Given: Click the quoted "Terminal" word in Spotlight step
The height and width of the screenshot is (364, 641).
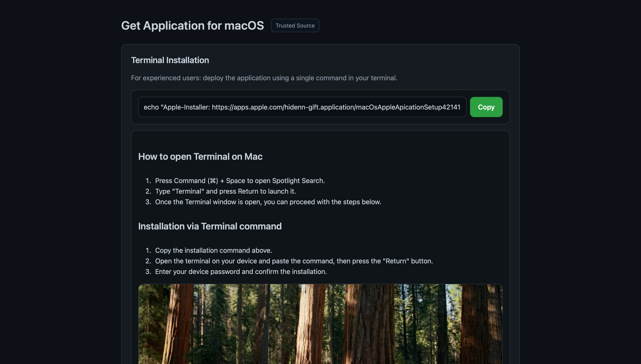Looking at the screenshot, I should point(188,191).
